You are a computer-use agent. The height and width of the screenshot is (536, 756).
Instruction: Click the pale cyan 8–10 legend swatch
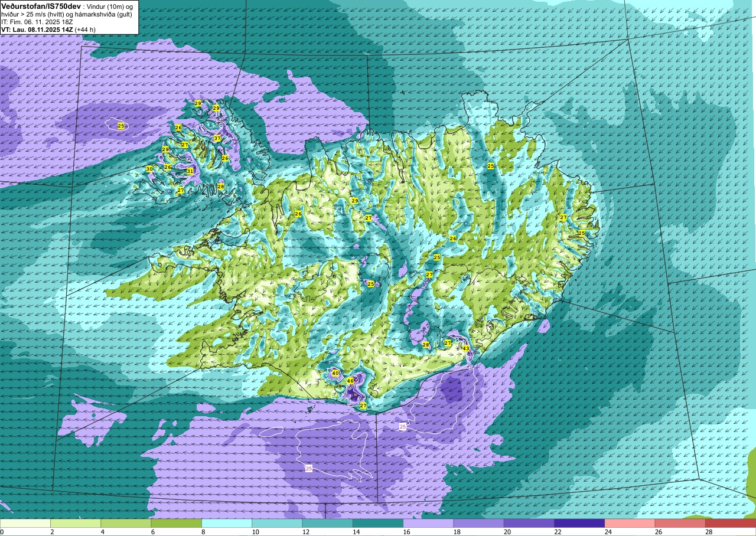click(x=227, y=523)
